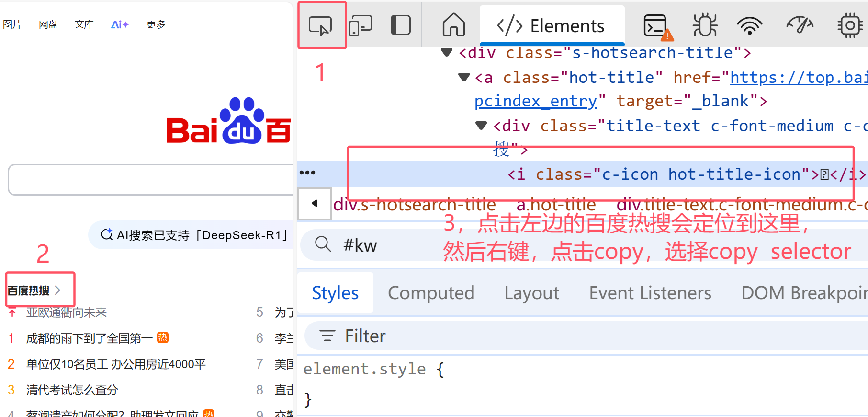
Task: Open the 更多 menu on Baidu
Action: (156, 24)
